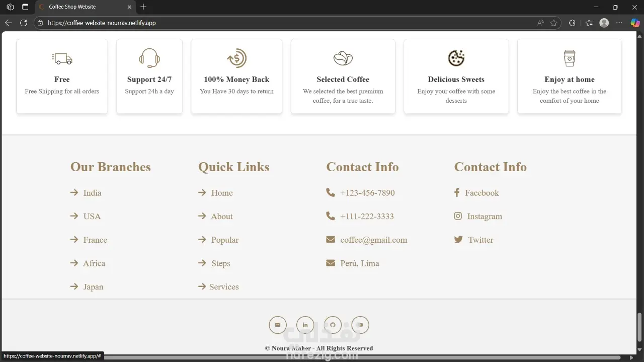This screenshot has height=362, width=644.
Task: Click the coffee@gmail.com email link
Action: 374,240
